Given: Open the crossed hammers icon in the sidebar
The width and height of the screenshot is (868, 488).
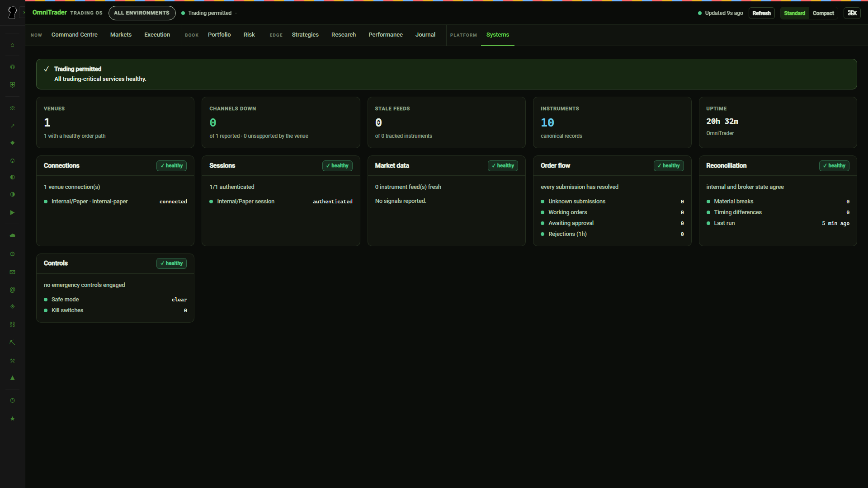Looking at the screenshot, I should coord(12,361).
